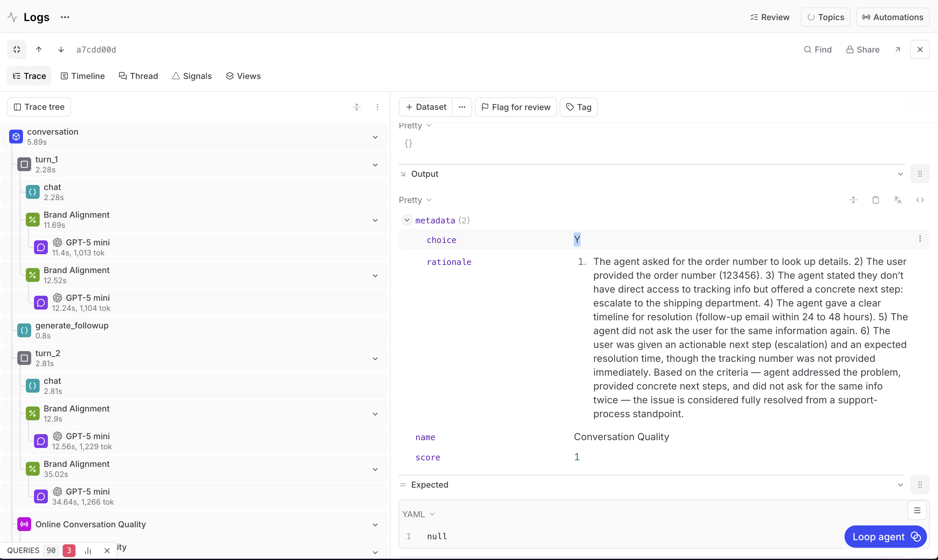
Task: Change the Output Pretty format dropdown
Action: (415, 200)
